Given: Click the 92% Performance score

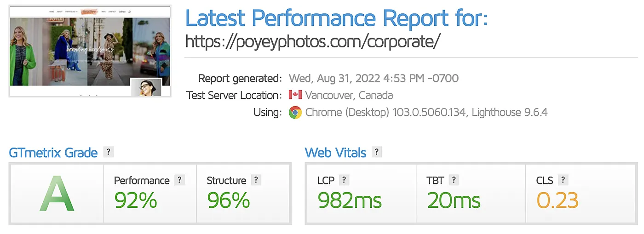Looking at the screenshot, I should (136, 200).
